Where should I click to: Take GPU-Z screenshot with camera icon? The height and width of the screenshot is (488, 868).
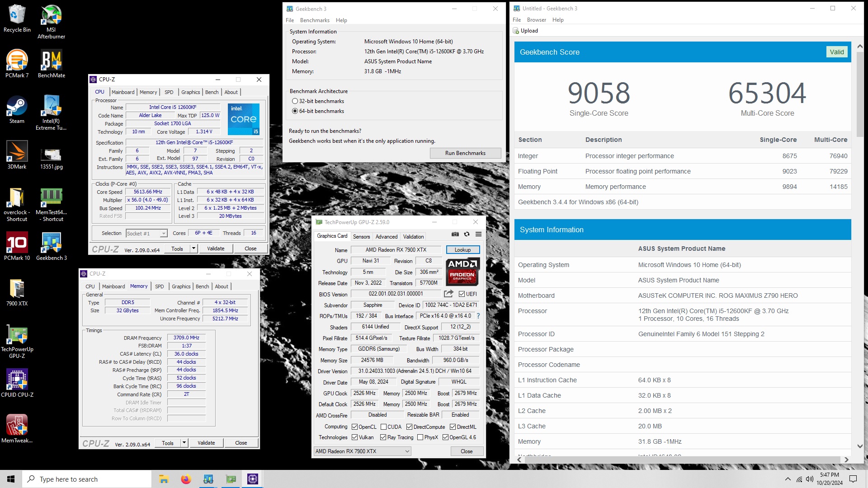(455, 234)
